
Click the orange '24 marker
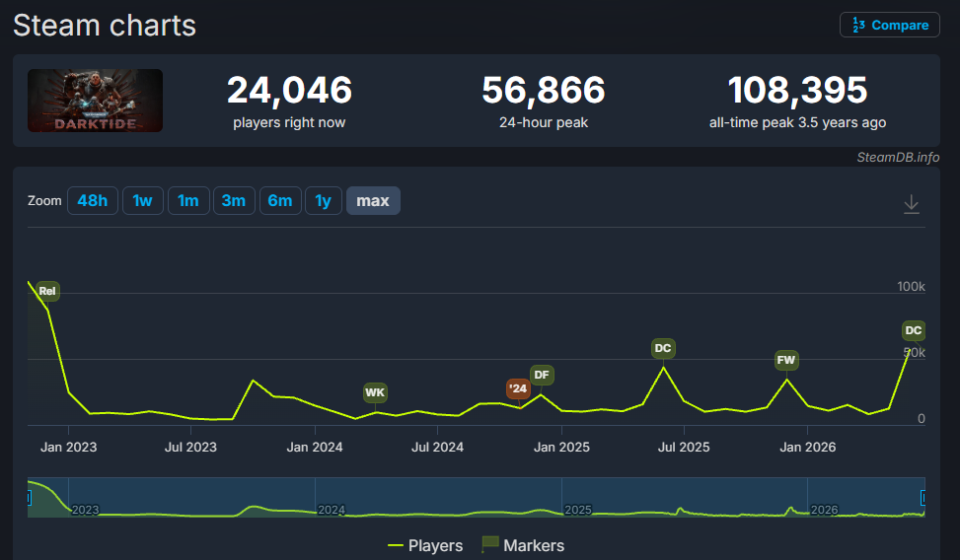coord(518,388)
